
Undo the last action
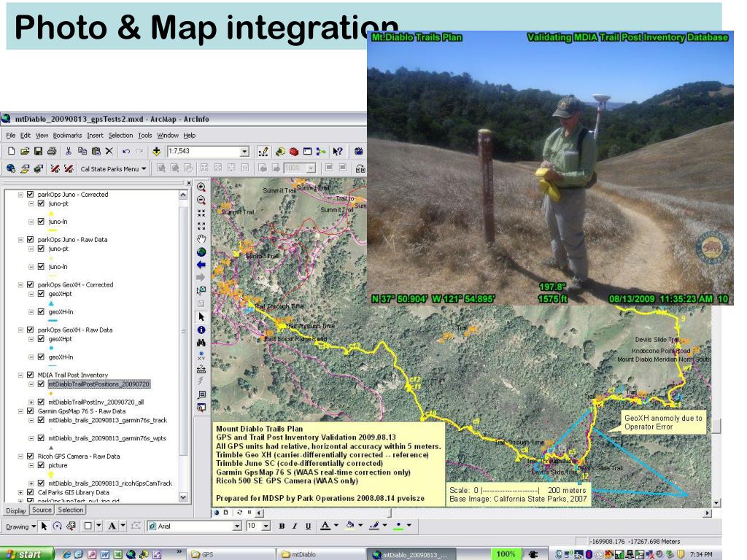[125, 152]
